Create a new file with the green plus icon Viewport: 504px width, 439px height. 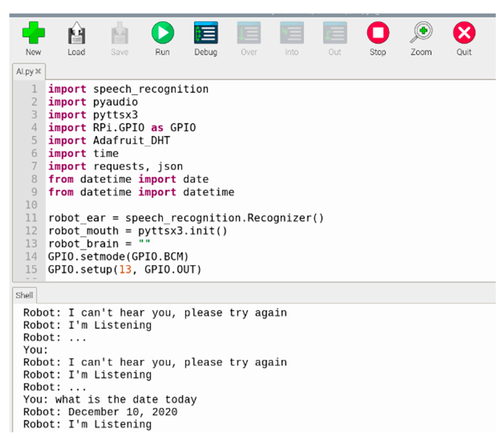33,33
